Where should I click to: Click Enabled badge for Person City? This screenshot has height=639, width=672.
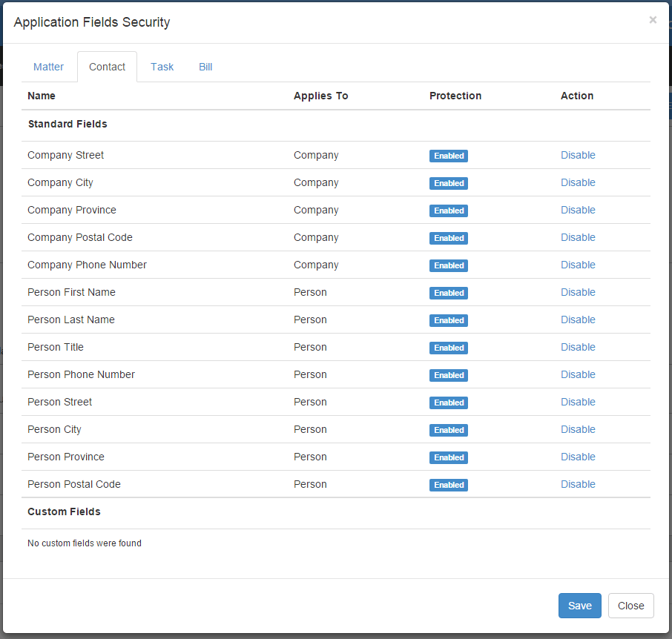point(449,430)
